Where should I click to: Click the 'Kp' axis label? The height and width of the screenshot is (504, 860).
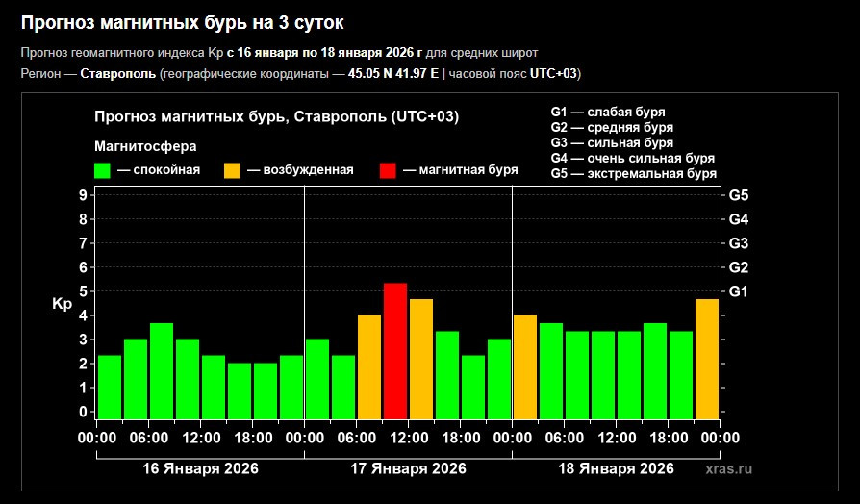[62, 304]
